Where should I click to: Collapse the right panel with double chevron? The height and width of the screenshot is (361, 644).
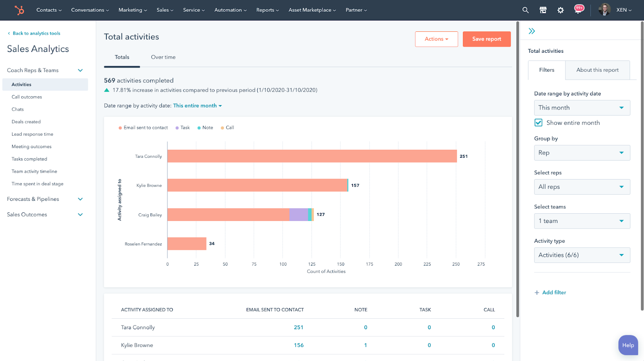[532, 31]
